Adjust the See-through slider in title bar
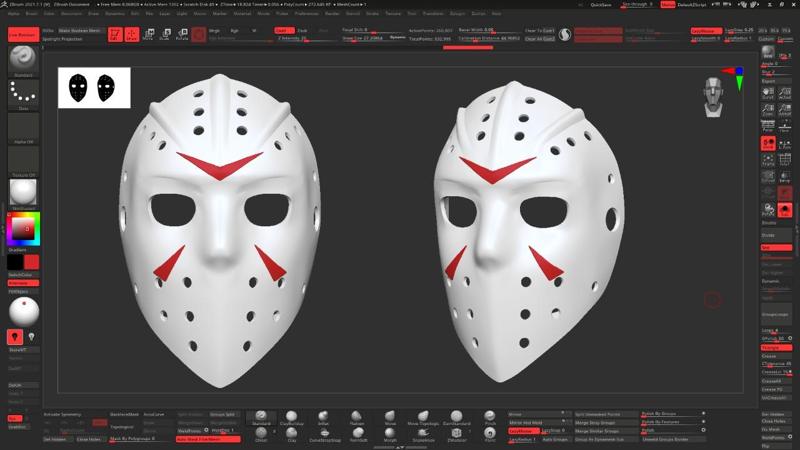Image resolution: width=800 pixels, height=450 pixels. tap(638, 5)
